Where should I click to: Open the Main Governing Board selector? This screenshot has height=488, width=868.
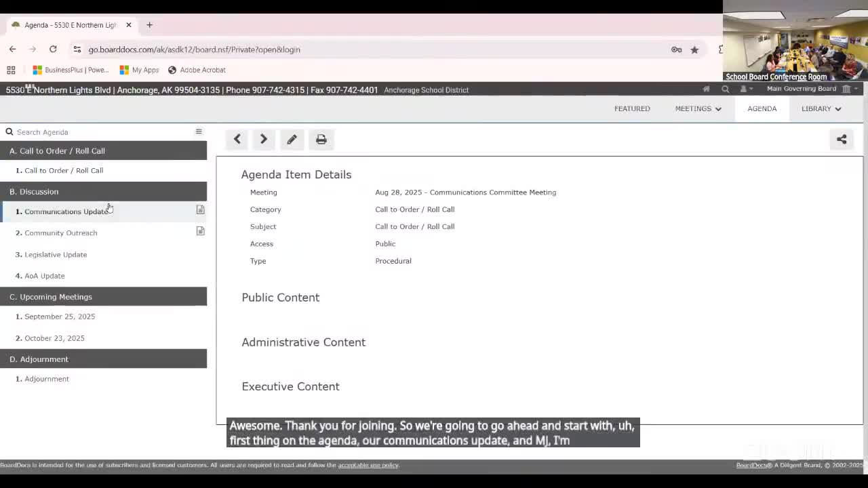(812, 89)
